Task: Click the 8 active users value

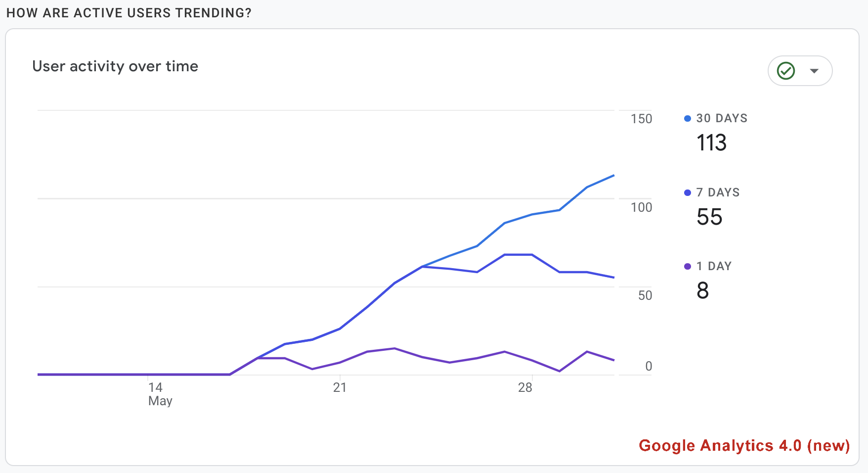Action: point(702,290)
